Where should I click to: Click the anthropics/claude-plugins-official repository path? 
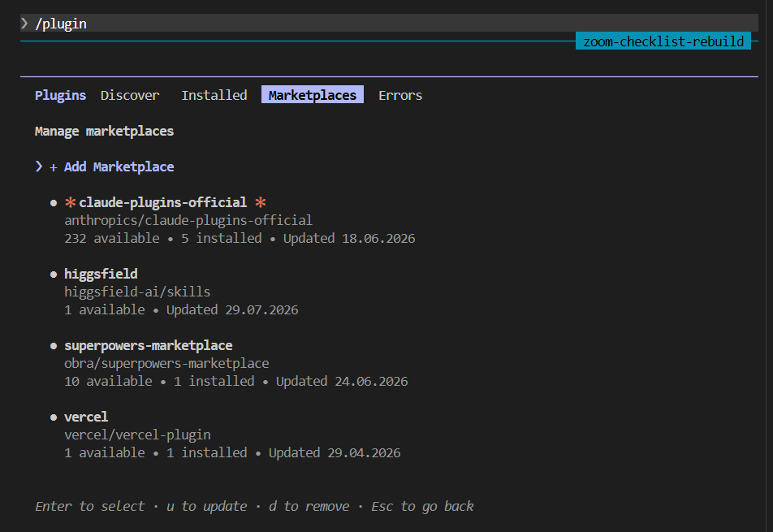tap(188, 220)
